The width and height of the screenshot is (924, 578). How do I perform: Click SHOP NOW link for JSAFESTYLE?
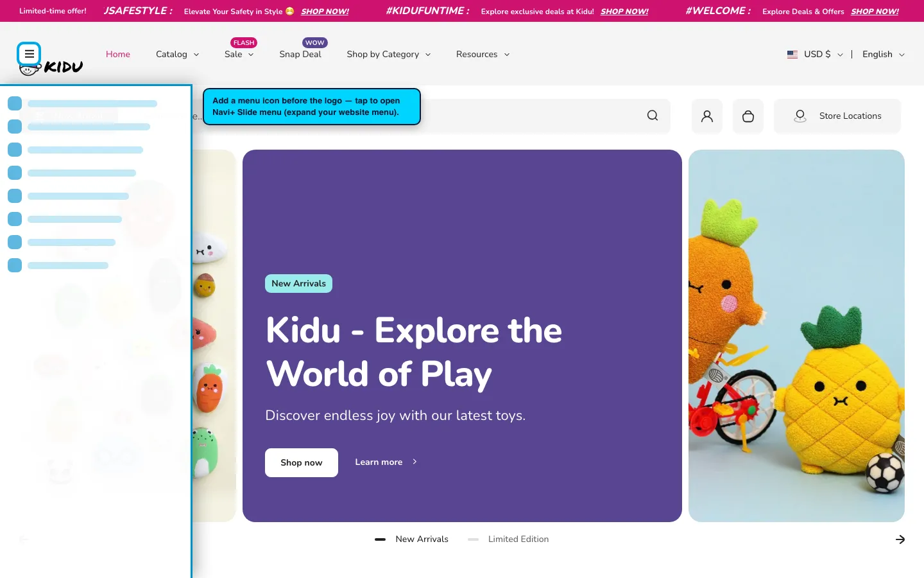(325, 12)
